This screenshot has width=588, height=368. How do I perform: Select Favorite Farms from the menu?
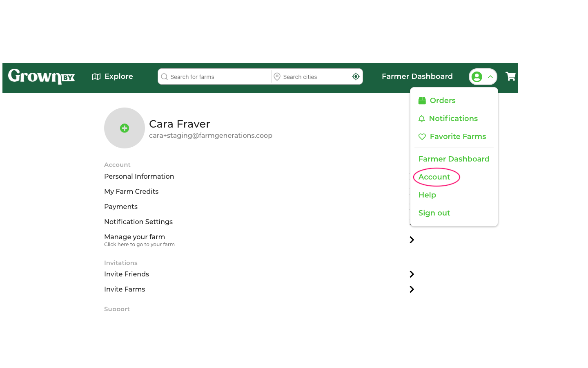pos(458,137)
